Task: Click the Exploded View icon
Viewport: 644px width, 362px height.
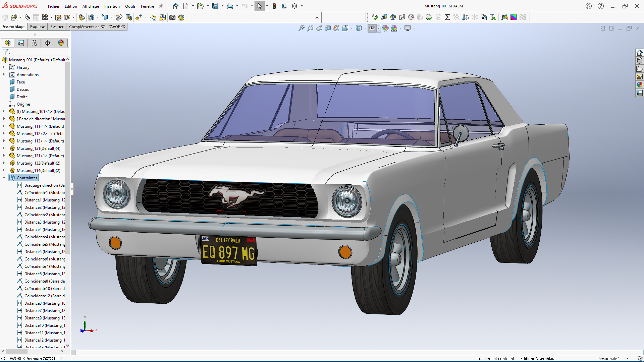Action: 139,17
